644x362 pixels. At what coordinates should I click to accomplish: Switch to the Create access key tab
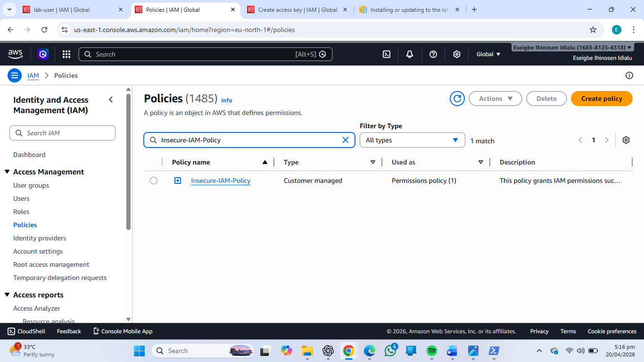(x=298, y=9)
